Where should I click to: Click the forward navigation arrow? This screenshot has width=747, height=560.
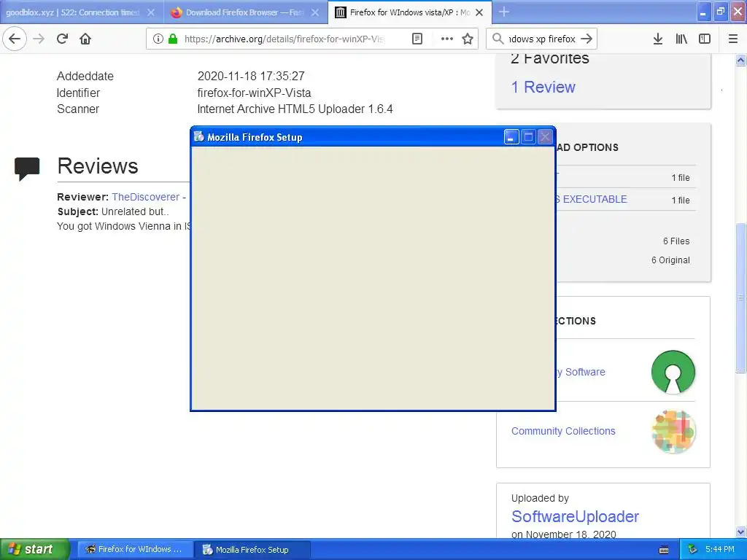point(39,39)
